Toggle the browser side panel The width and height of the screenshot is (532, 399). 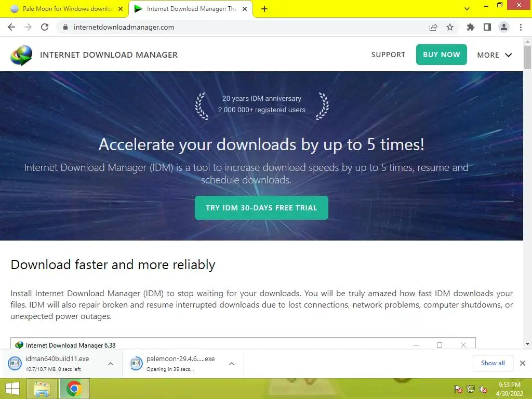487,27
